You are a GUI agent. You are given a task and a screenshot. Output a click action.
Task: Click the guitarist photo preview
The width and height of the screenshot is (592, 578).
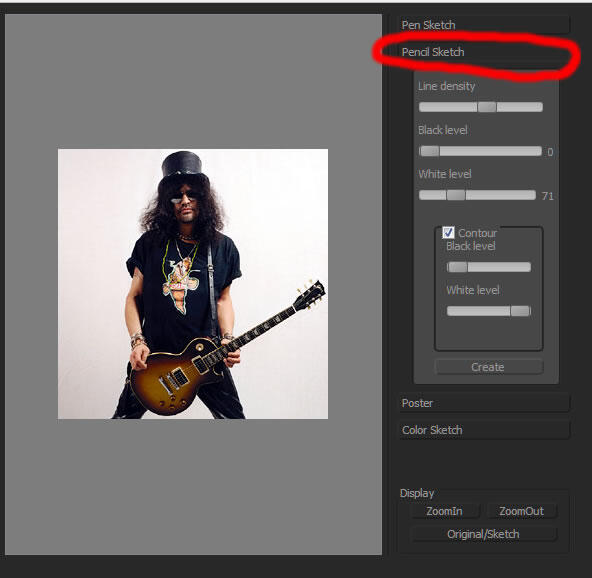pos(193,284)
